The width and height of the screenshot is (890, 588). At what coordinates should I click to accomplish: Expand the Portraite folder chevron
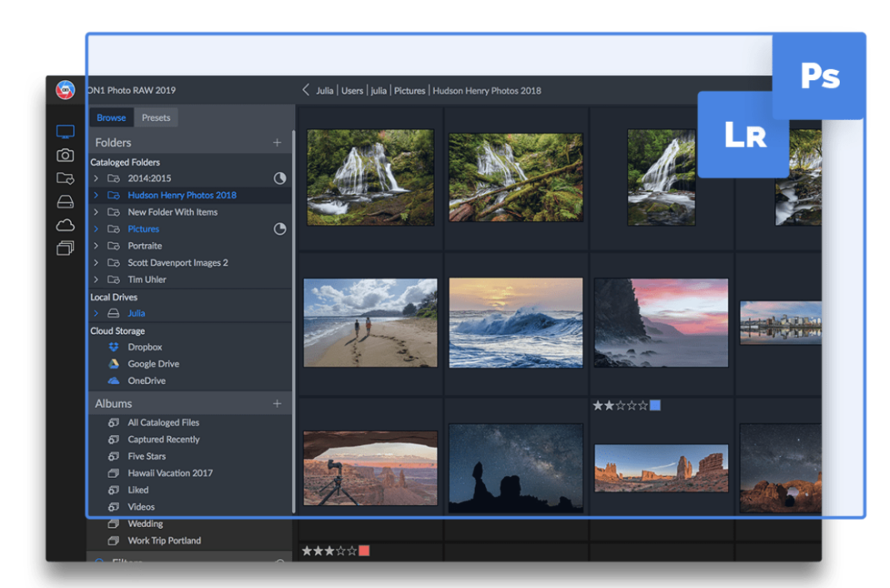(x=96, y=246)
